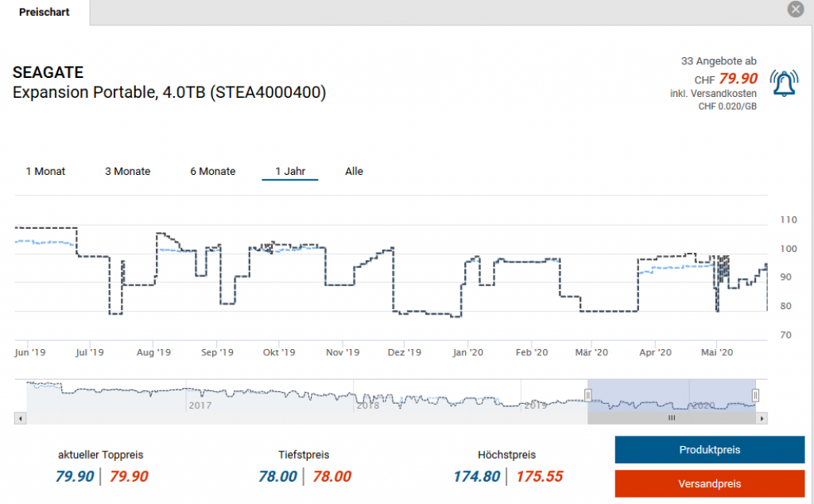The width and height of the screenshot is (814, 504).
Task: Click the Jan '20 label on chart axis
Action: [x=467, y=352]
